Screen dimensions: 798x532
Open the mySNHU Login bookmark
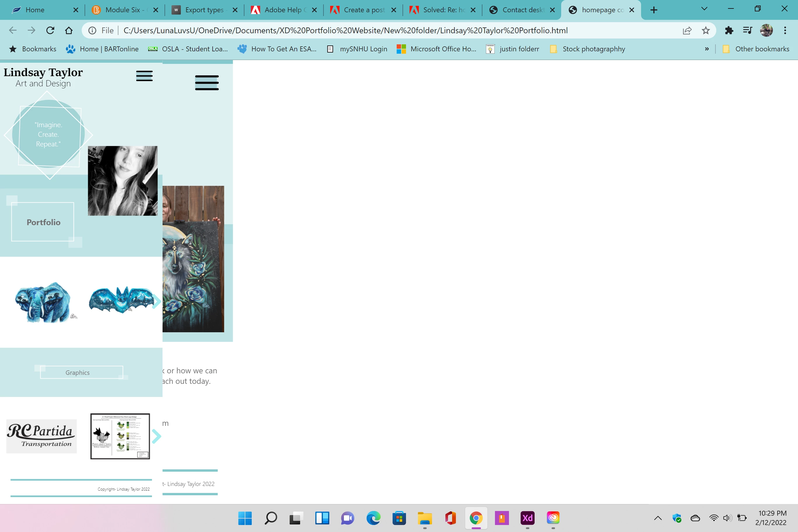[363, 49]
